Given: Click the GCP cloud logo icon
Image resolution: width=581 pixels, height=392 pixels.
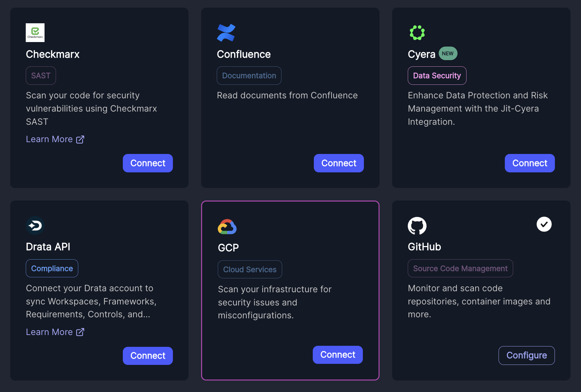Looking at the screenshot, I should 227,227.
